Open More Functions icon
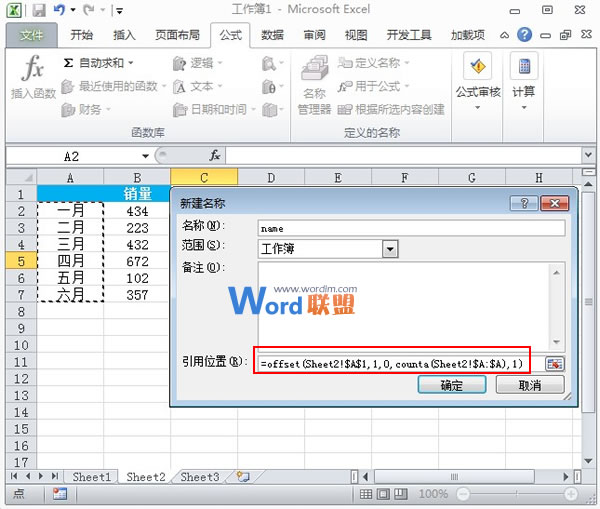This screenshot has width=600, height=509. (270, 110)
